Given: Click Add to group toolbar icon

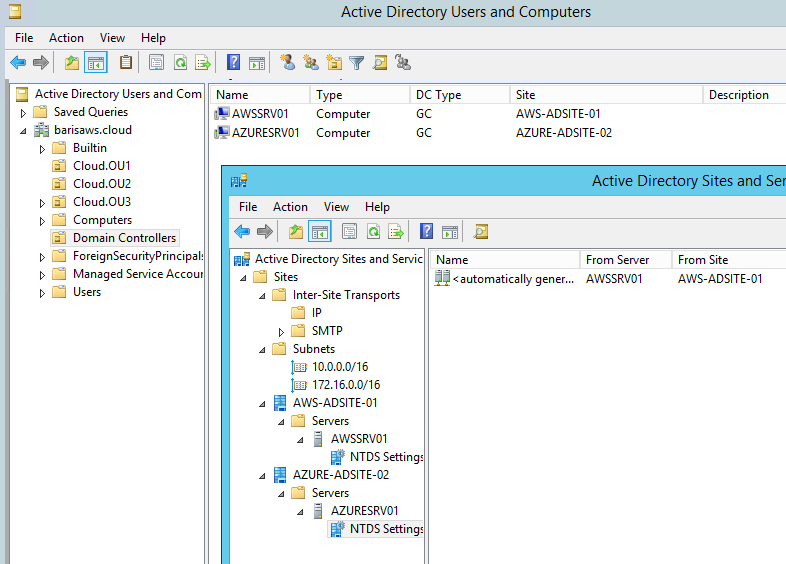Looking at the screenshot, I should [x=403, y=63].
